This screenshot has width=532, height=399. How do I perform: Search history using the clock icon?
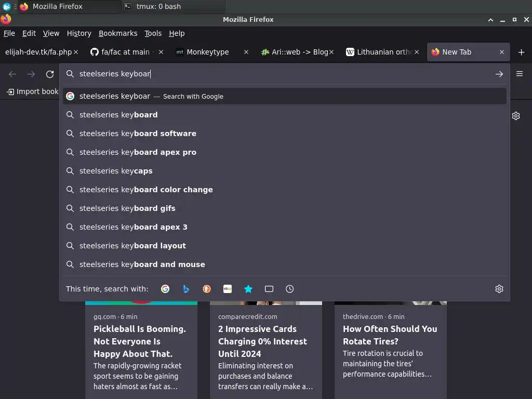pos(290,289)
